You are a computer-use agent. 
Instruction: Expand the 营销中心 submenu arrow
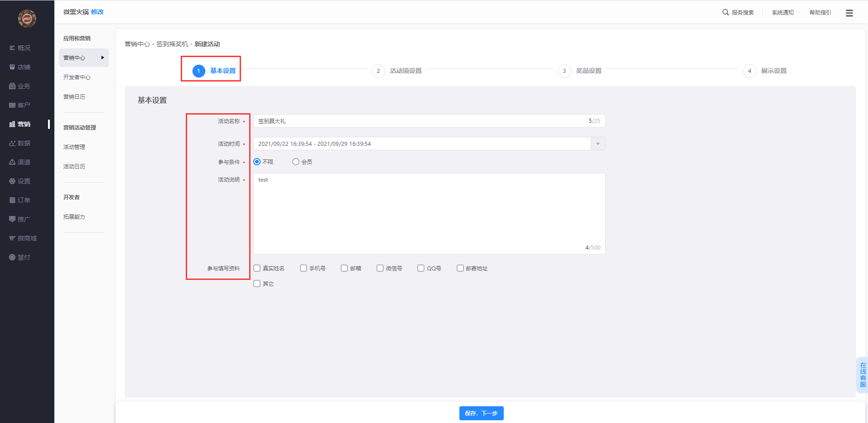point(103,58)
